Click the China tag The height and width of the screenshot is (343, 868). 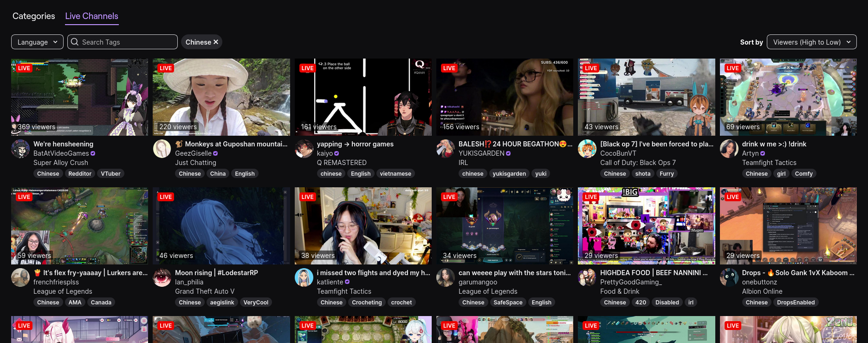tap(218, 173)
